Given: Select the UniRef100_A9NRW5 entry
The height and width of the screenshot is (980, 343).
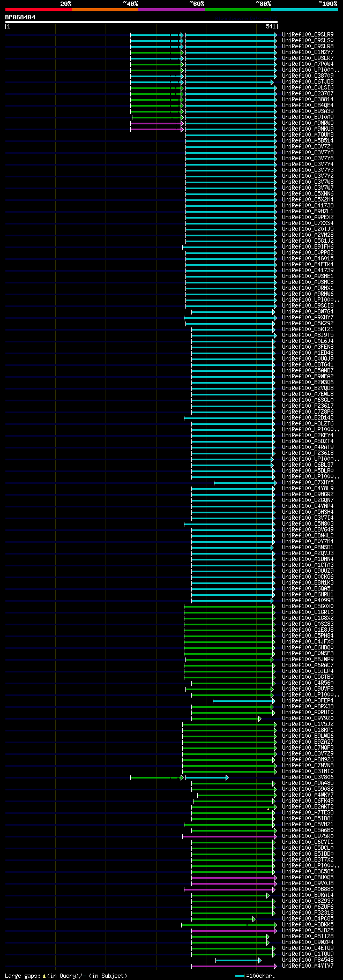Looking at the screenshot, I should [x=308, y=123].
